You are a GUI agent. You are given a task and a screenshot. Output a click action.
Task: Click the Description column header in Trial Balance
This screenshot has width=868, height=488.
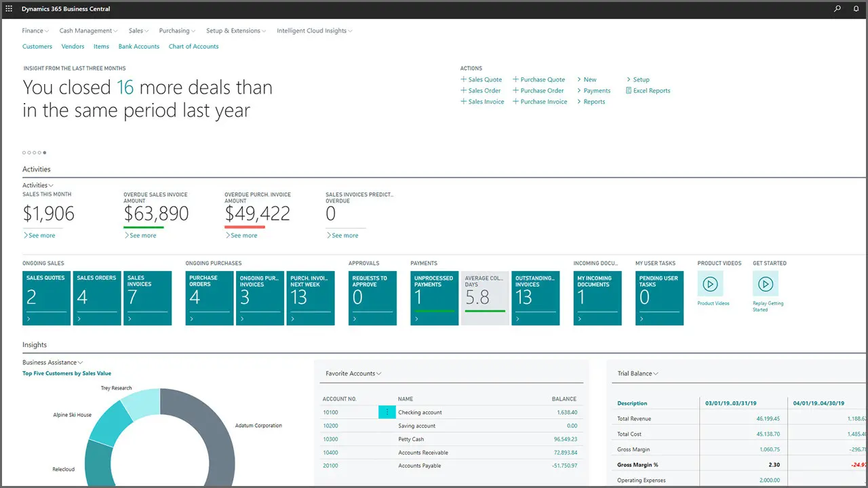632,403
